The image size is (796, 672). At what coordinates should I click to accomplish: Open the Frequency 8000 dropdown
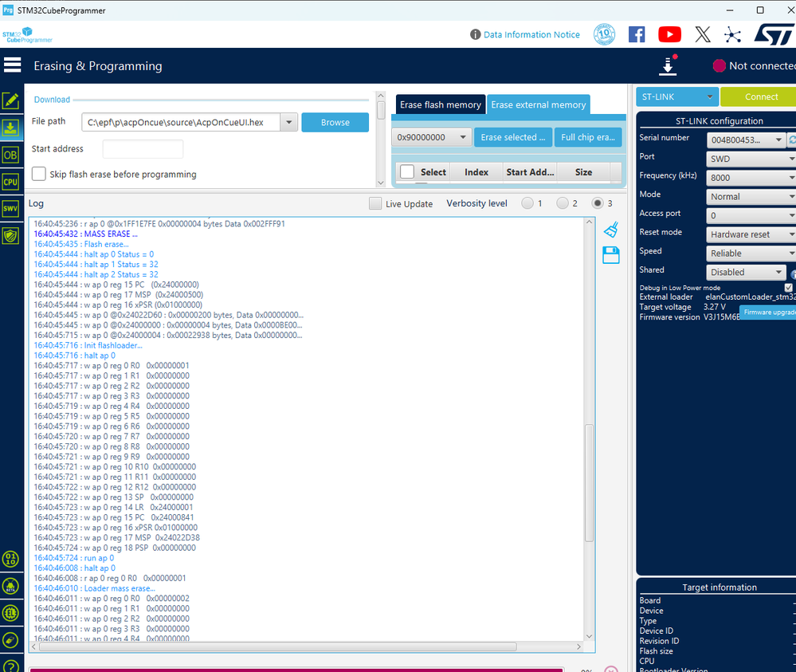(x=751, y=178)
